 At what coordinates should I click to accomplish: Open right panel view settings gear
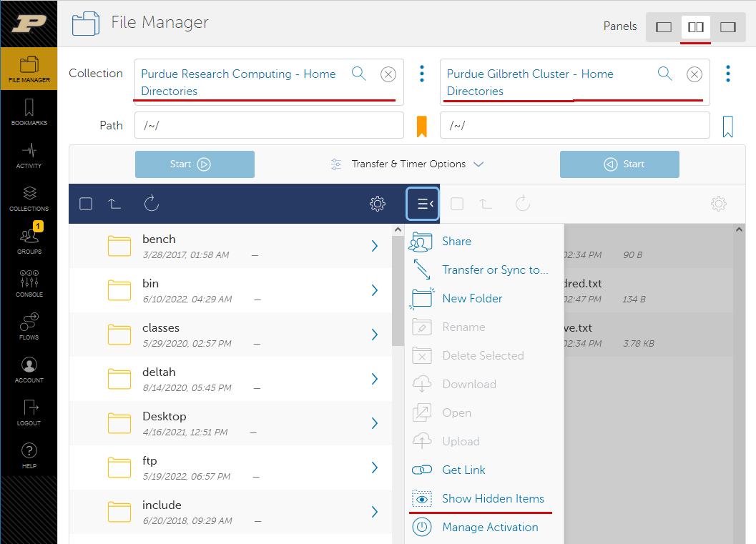click(719, 204)
